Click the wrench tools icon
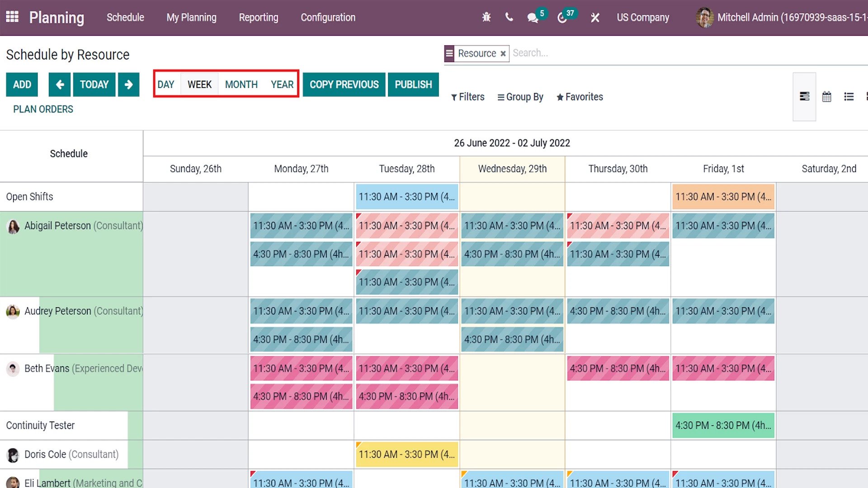Image resolution: width=868 pixels, height=488 pixels. [x=595, y=18]
